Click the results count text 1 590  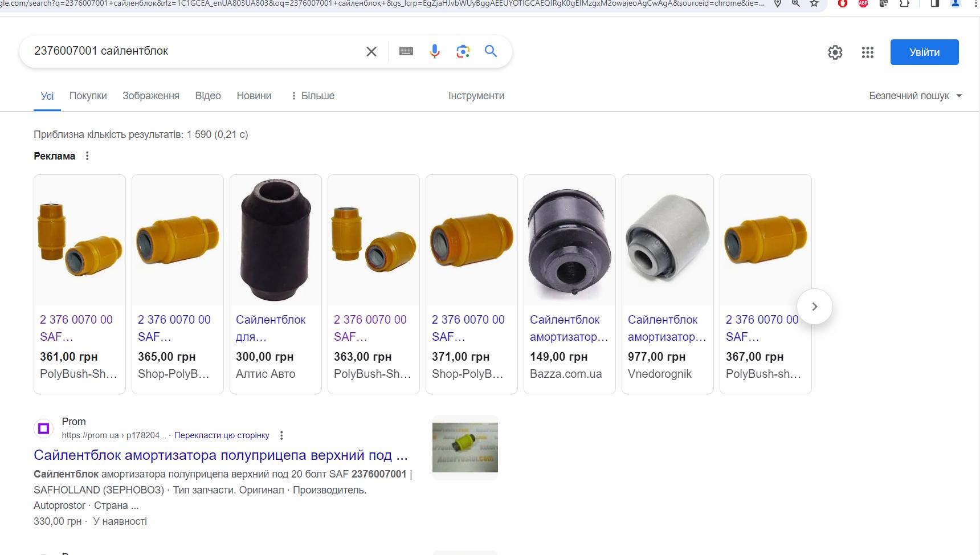click(x=141, y=134)
